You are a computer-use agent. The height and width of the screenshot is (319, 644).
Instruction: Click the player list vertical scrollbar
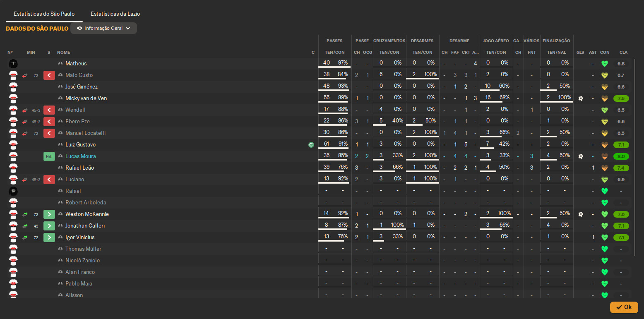[634, 157]
